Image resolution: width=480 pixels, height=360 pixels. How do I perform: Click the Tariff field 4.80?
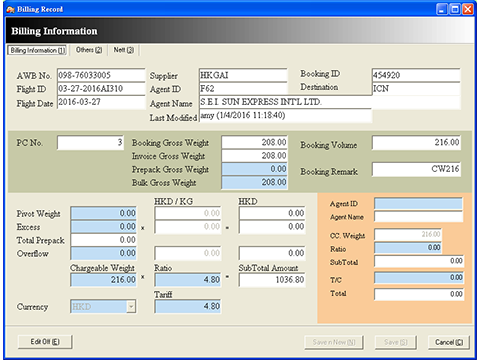(x=188, y=307)
